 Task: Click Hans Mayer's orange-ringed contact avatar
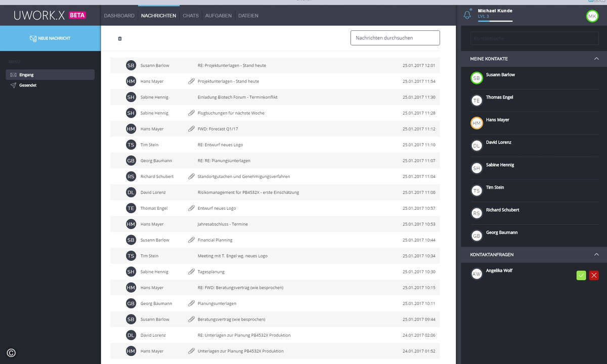click(x=476, y=123)
